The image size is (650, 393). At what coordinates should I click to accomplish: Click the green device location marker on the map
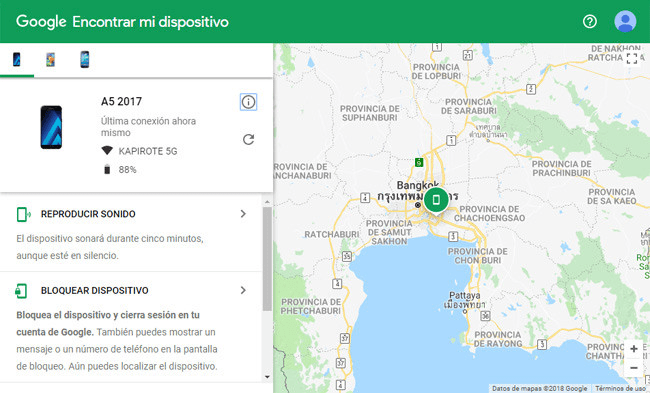(x=436, y=200)
